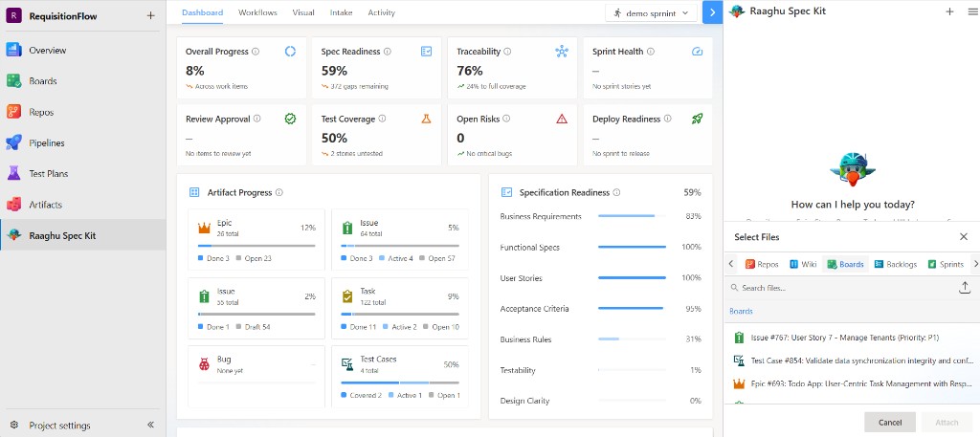Screen dimensions: 980x437
Task: Click the Deploy Readiness info icon
Action: 667,119
